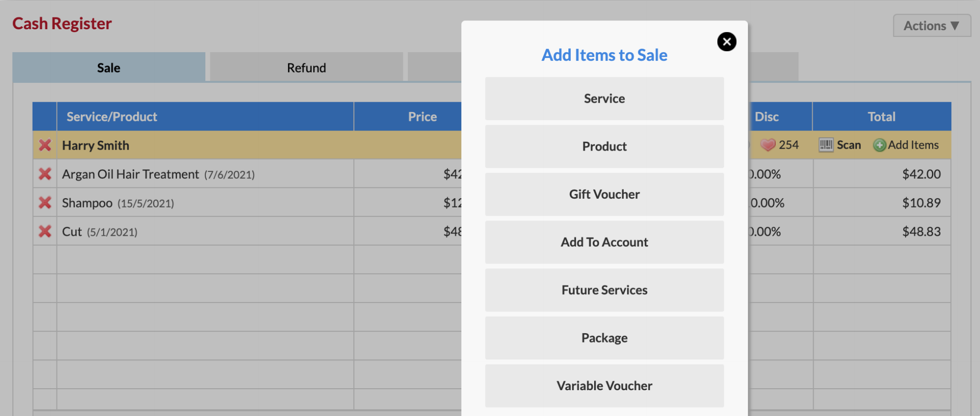
Task: Select Product from Add Items to Sale
Action: point(604,146)
